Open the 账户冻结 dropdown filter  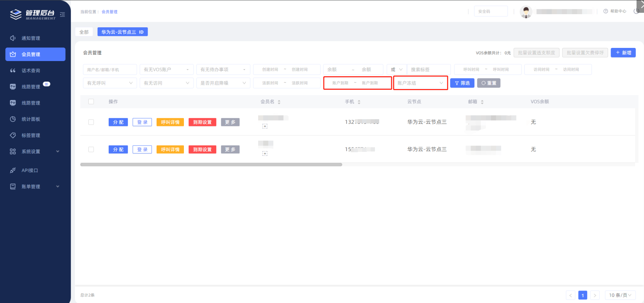coord(420,83)
